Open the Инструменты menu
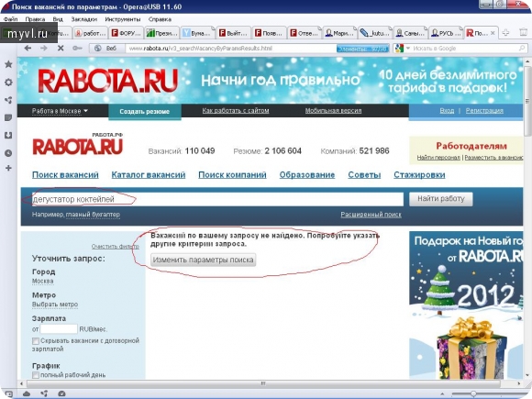 click(123, 19)
